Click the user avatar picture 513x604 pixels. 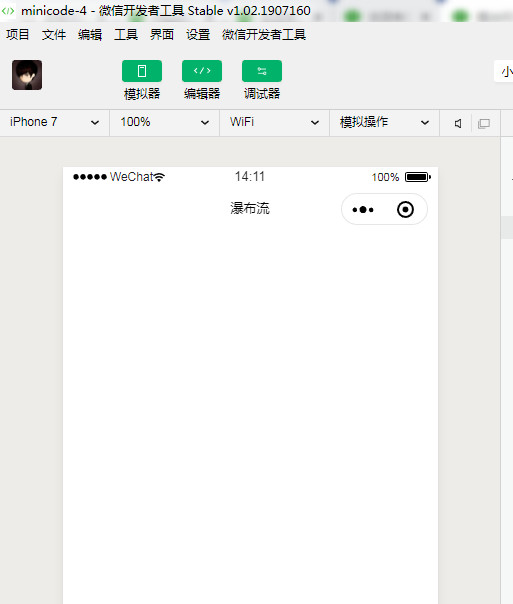click(27, 75)
